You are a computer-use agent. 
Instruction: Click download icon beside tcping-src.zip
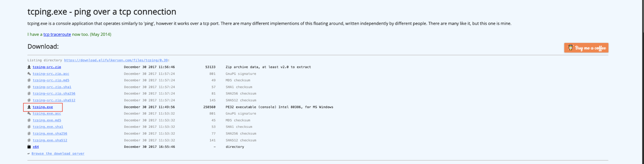29,67
